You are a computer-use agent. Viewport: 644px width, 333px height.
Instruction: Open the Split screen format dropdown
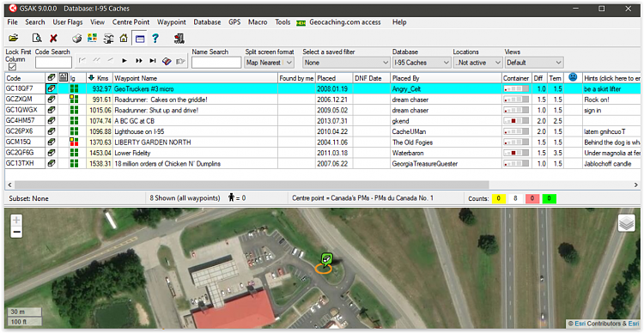pyautogui.click(x=270, y=63)
